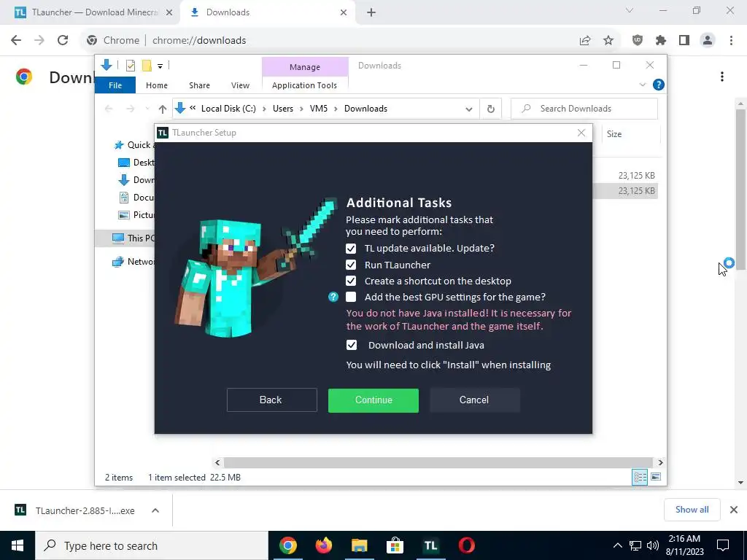The height and width of the screenshot is (560, 747).
Task: Click the Back button in TLauncher Setup
Action: coord(271,400)
